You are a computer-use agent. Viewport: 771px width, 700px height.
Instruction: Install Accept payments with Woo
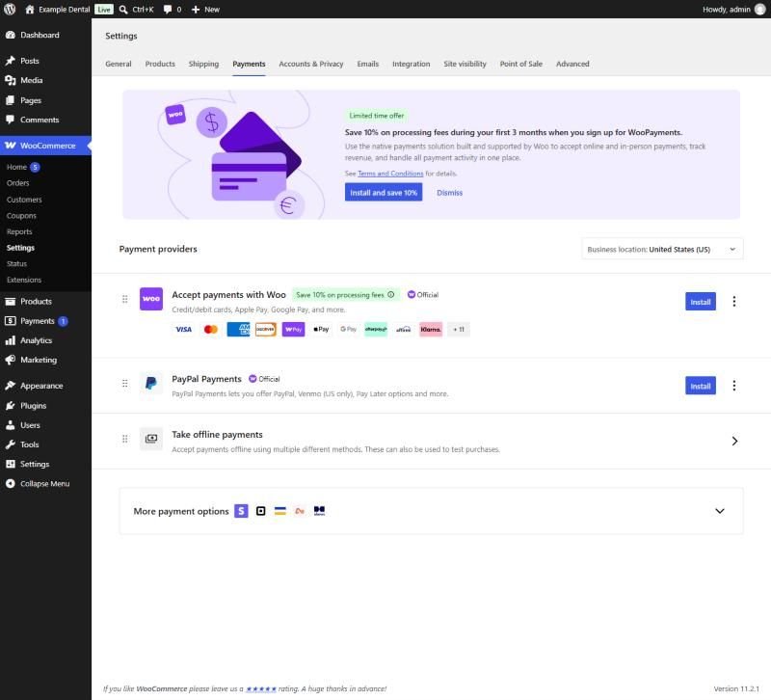(x=701, y=302)
